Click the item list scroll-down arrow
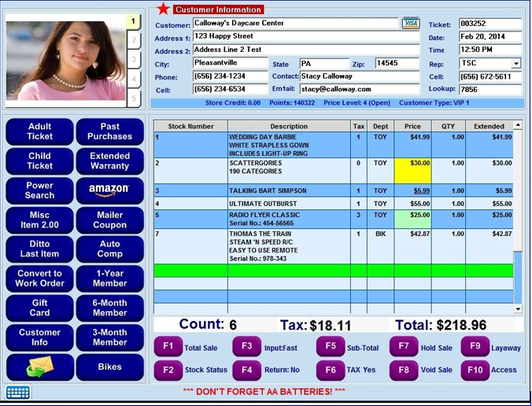Image resolution: width=532 pixels, height=406 pixels. tap(518, 308)
